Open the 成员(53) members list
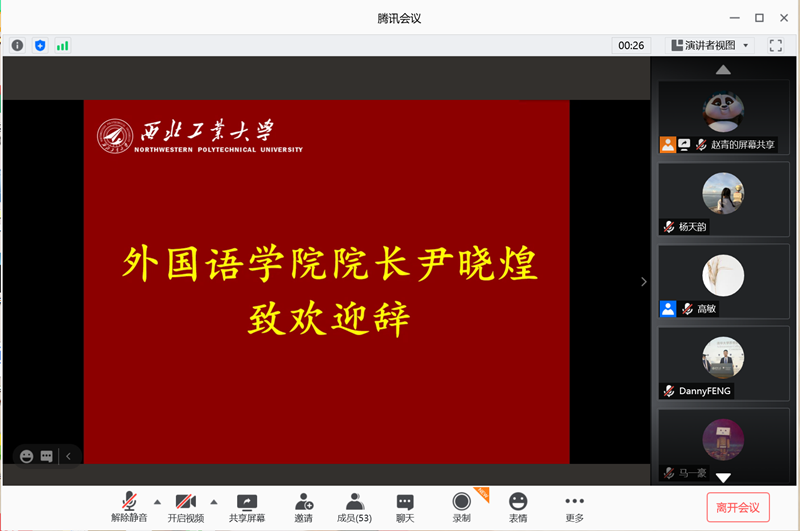 (354, 507)
